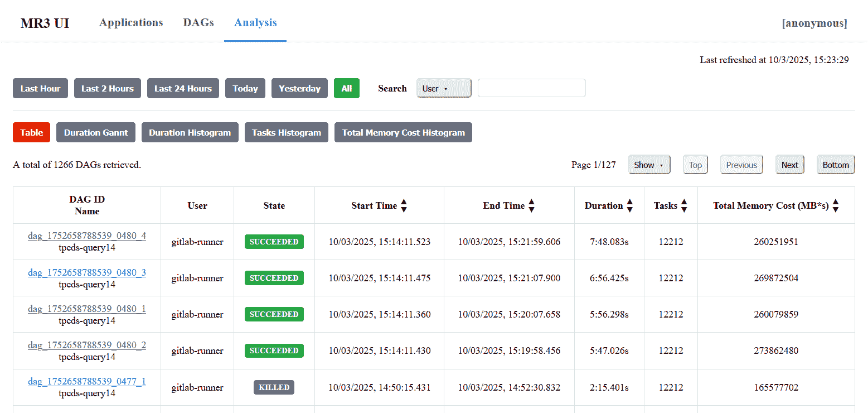Select the All time range filter
868x413 pixels.
[347, 88]
